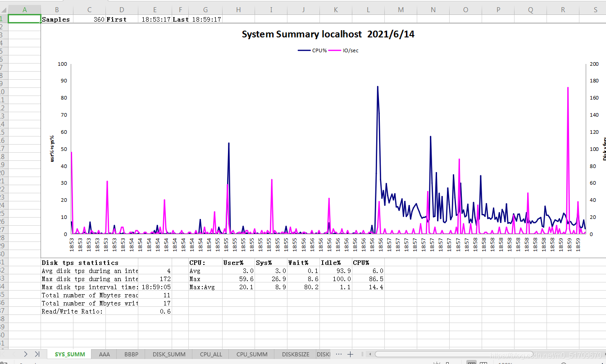606x364 pixels.
Task: Click the horizontal scrollbar left arrow
Action: (x=370, y=354)
